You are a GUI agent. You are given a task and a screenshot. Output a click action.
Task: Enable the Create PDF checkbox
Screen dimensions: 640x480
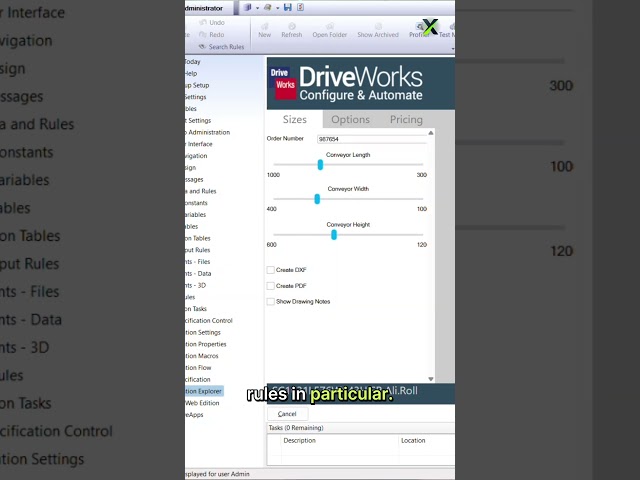click(x=270, y=286)
